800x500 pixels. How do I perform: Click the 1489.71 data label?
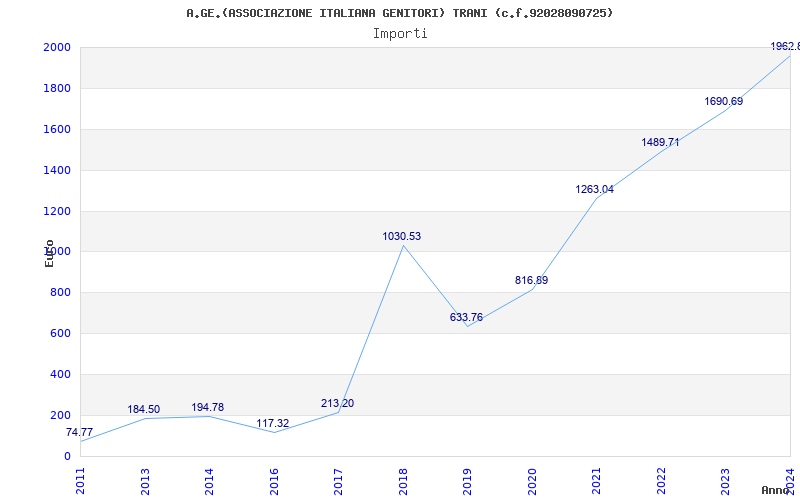tap(660, 143)
